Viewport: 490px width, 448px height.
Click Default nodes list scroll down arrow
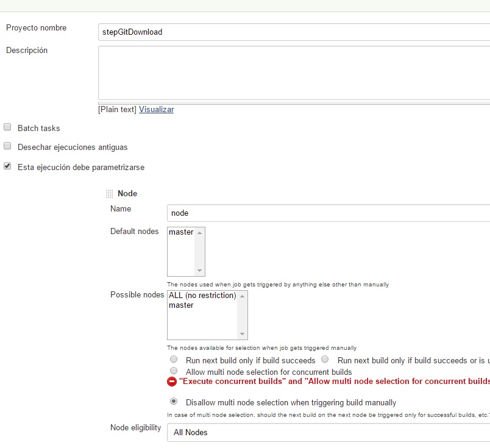(x=200, y=271)
